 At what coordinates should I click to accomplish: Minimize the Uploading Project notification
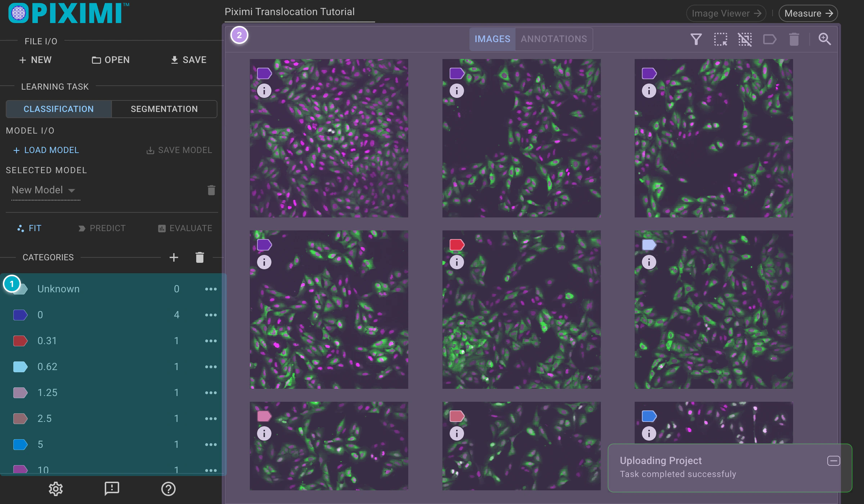click(x=834, y=461)
